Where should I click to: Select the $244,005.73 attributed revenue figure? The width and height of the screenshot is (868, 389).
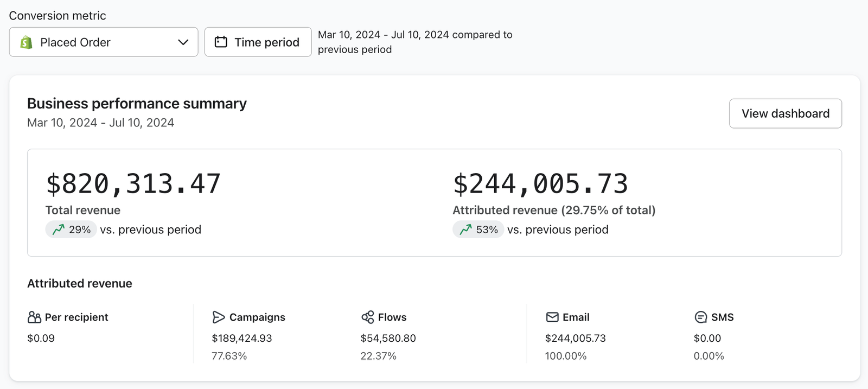pyautogui.click(x=540, y=184)
